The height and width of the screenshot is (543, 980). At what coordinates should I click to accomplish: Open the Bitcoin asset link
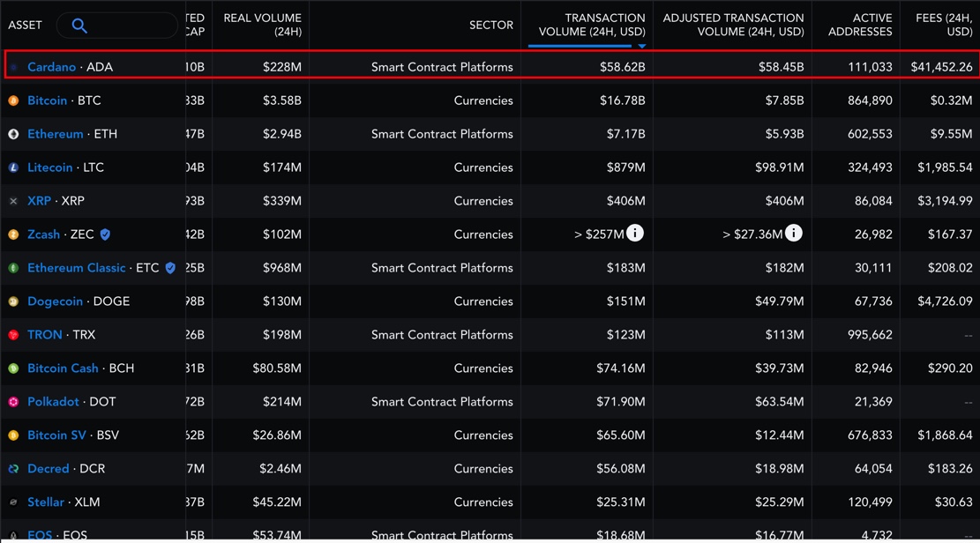click(47, 100)
